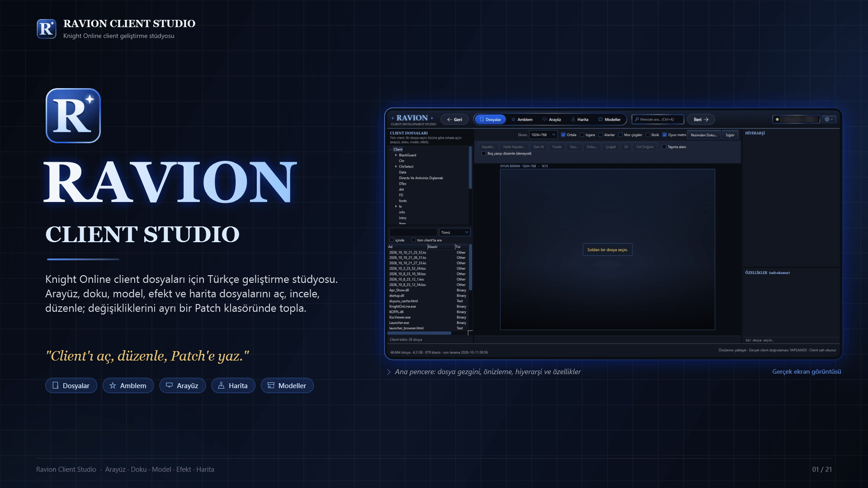
Task: Click the star icon on the bottom Amblem chip
Action: click(113, 385)
